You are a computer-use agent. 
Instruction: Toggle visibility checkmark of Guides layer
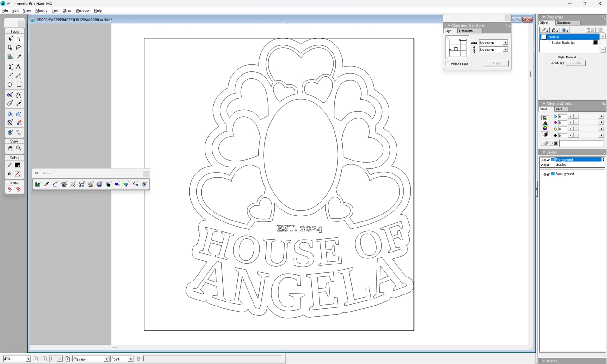(x=542, y=165)
